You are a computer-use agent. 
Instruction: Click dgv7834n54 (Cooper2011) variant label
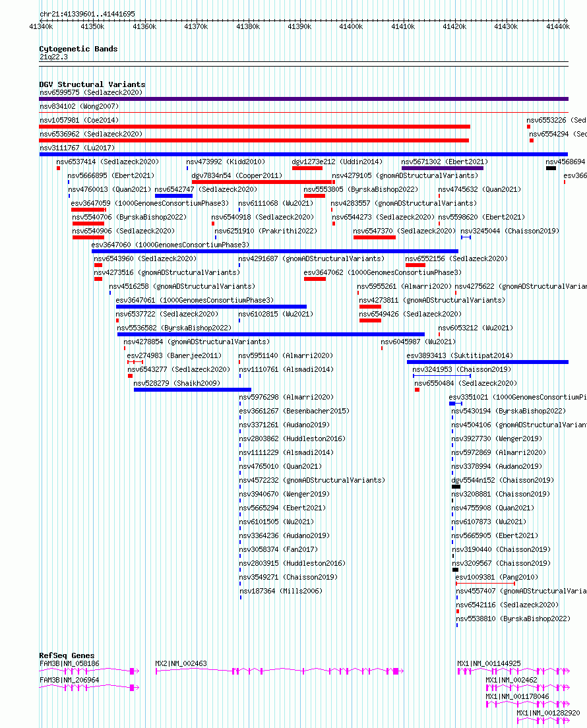click(x=237, y=176)
